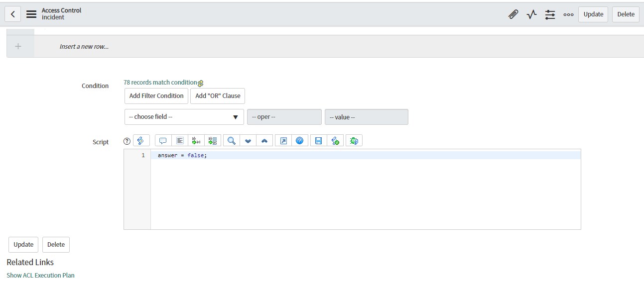Click the replace all icon
The width and height of the screenshot is (644, 289).
point(213,141)
